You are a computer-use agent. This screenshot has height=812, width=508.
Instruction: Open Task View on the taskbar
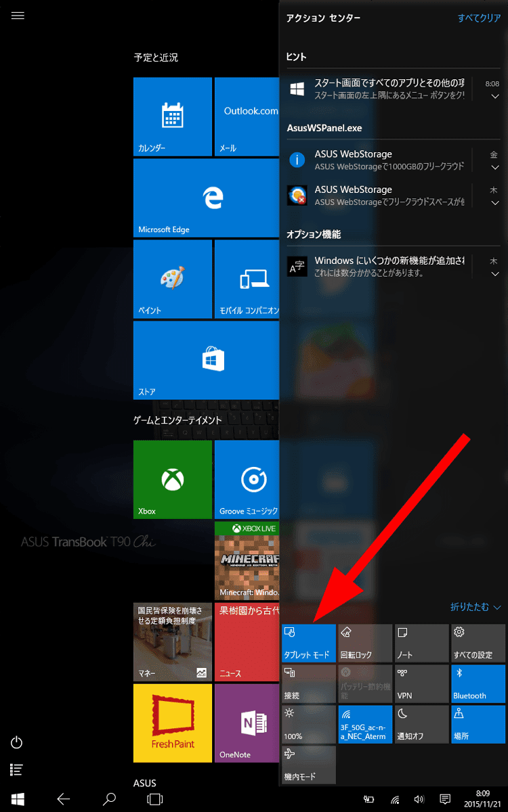click(155, 799)
